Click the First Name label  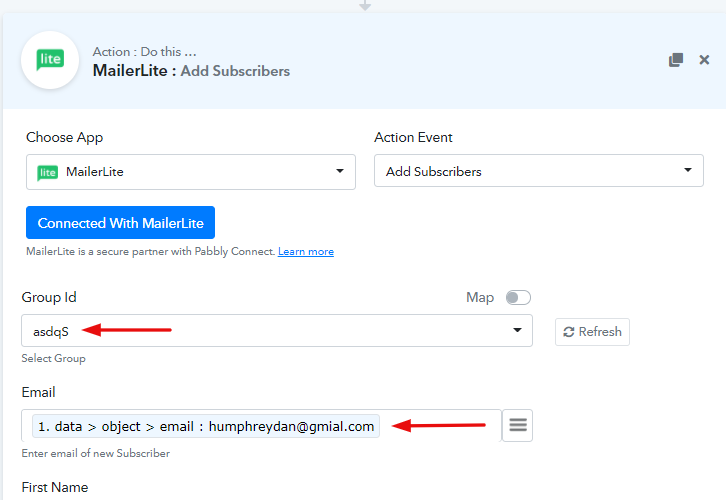coord(55,487)
